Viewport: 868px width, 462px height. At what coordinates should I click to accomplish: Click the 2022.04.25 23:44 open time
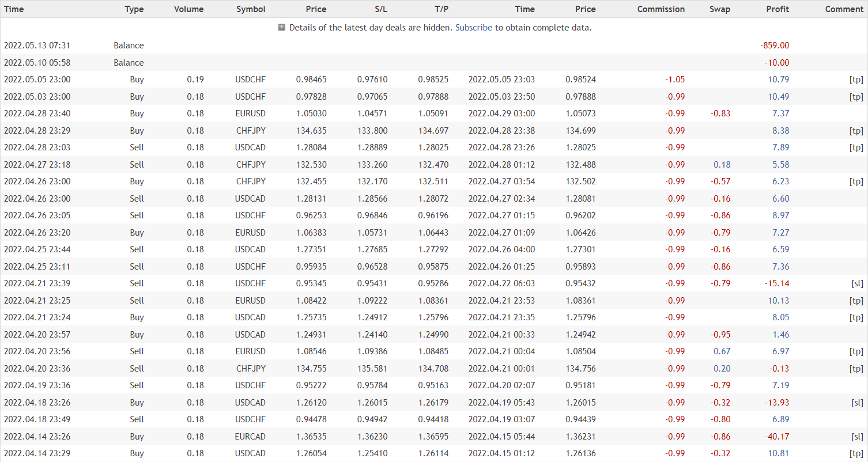click(37, 249)
